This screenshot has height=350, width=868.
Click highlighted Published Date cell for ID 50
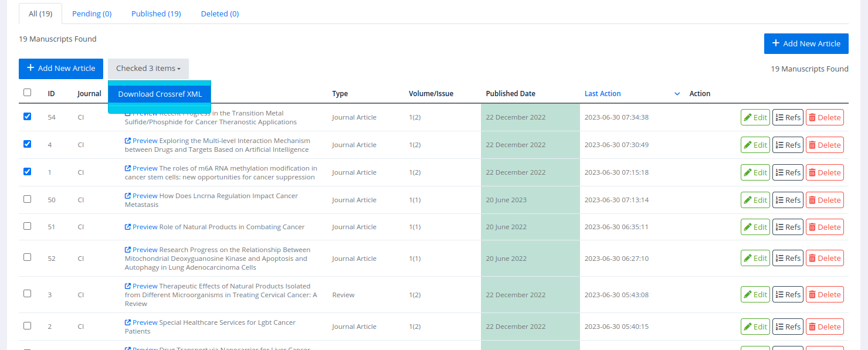(530, 200)
